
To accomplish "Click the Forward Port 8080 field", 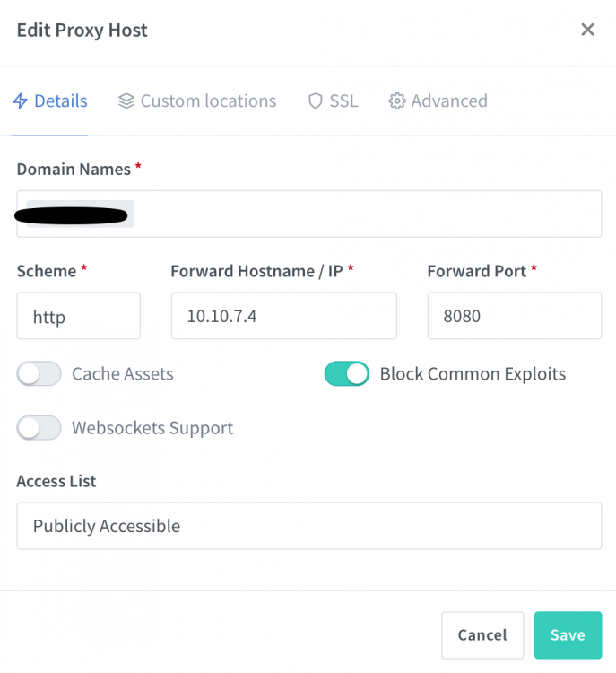I will 515,316.
